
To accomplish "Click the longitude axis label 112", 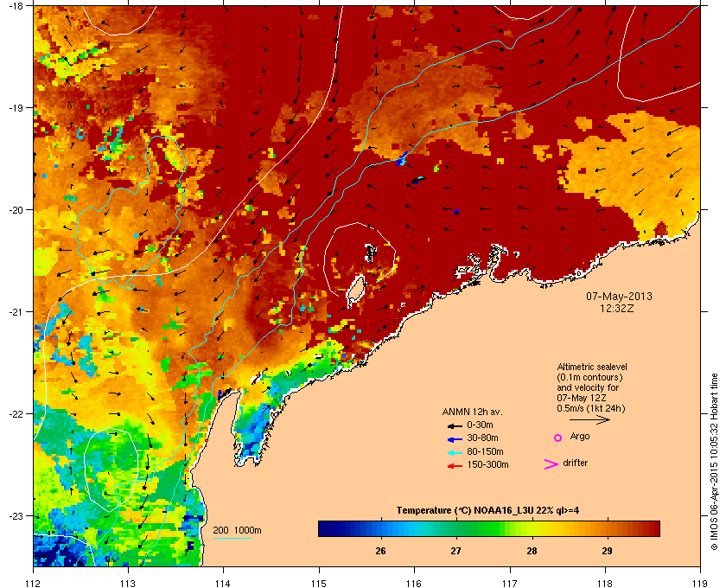I will [x=34, y=583].
